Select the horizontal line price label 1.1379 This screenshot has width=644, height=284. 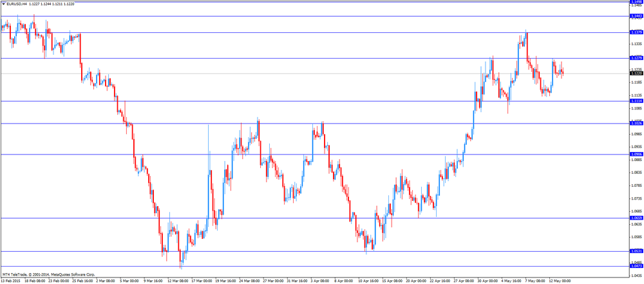[636, 32]
